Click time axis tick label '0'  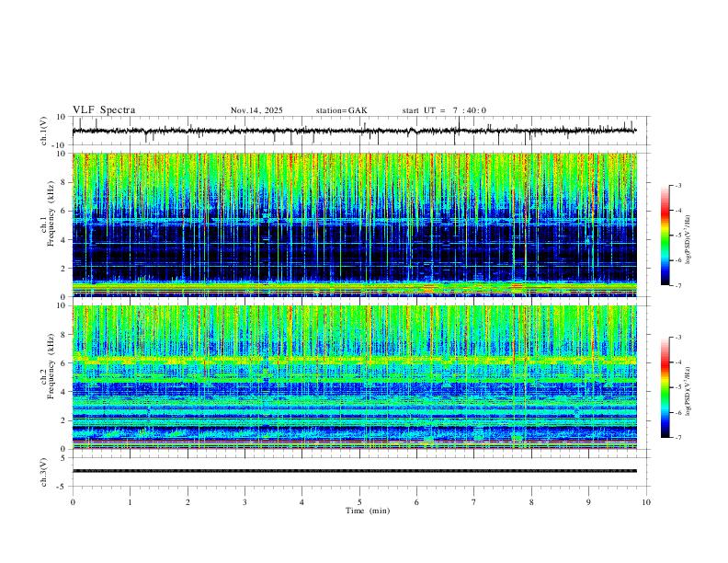[x=73, y=502]
